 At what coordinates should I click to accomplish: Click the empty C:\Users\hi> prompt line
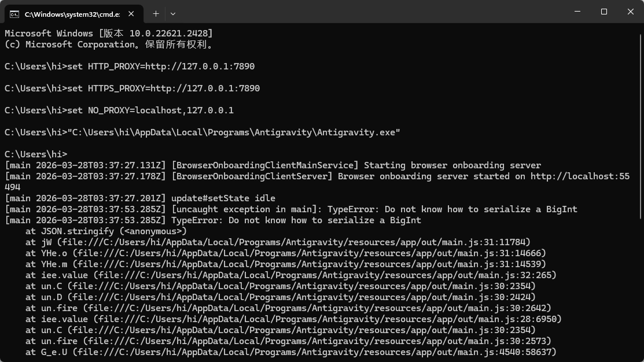[x=36, y=154]
